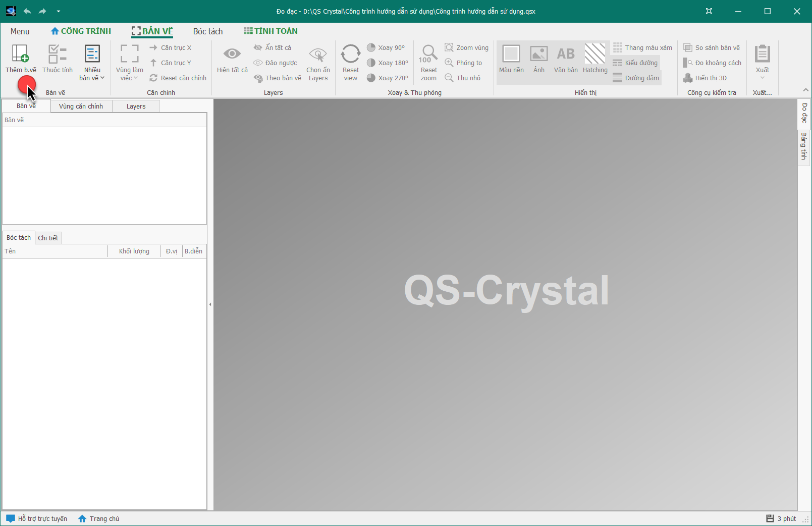The image size is (812, 526).
Task: Open Thuộc tính properties tool
Action: coord(57,59)
